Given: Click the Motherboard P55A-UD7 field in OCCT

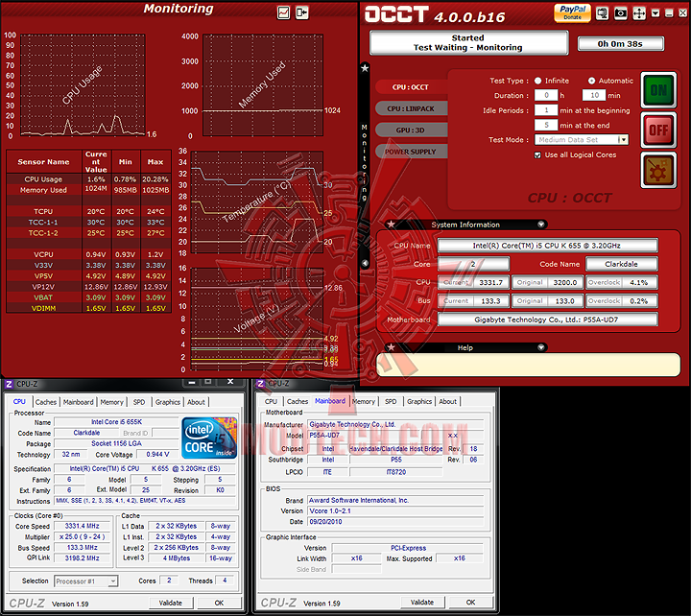Looking at the screenshot, I should point(547,320).
